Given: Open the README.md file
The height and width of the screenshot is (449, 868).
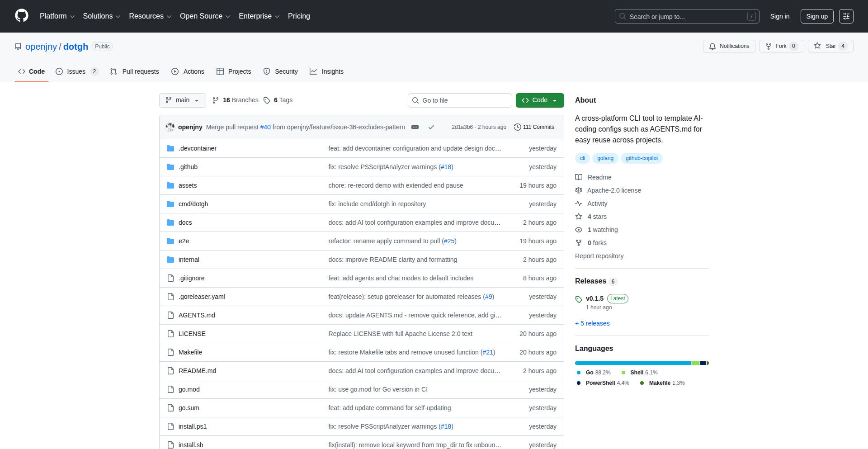Looking at the screenshot, I should [197, 371].
